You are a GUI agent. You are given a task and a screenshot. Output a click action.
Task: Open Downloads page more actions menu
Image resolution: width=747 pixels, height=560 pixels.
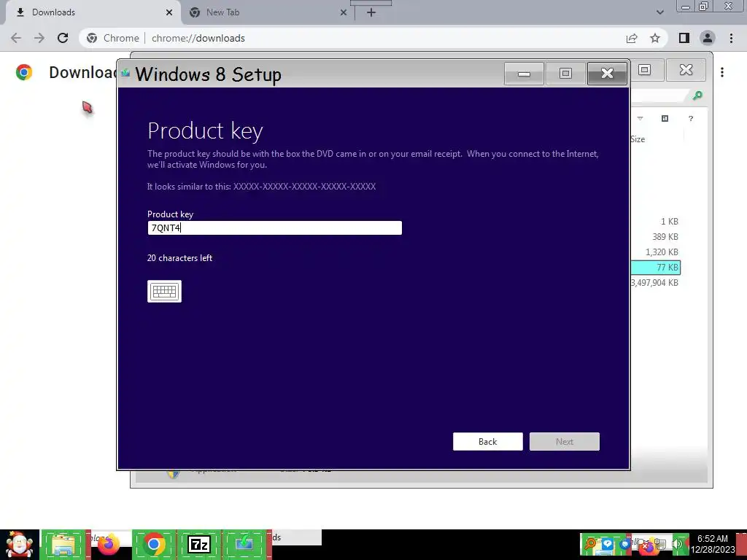click(722, 72)
